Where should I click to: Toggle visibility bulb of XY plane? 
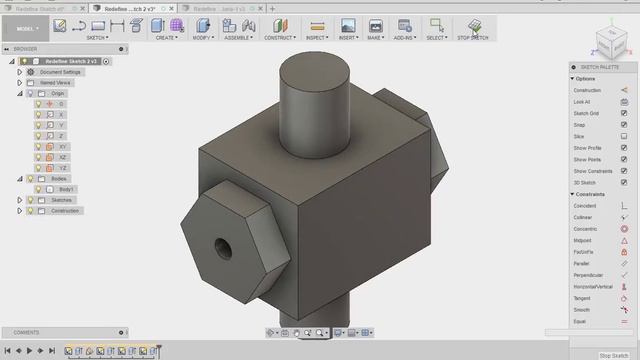[x=38, y=147]
